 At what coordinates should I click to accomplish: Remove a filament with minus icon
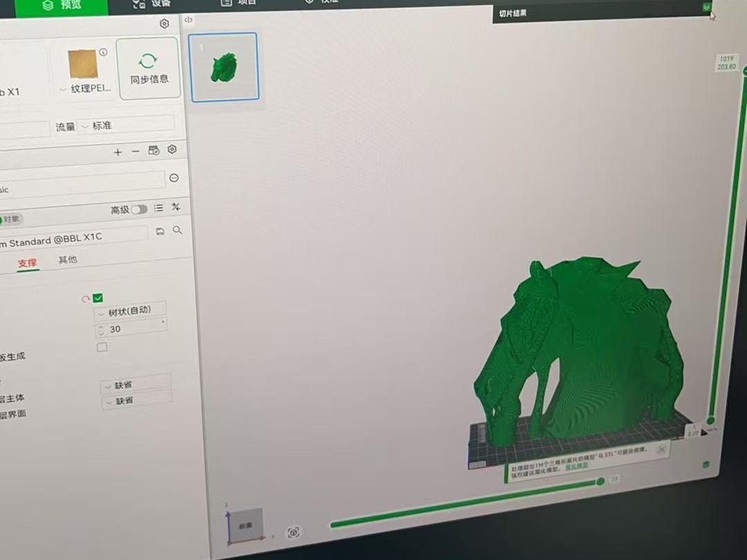[x=136, y=151]
